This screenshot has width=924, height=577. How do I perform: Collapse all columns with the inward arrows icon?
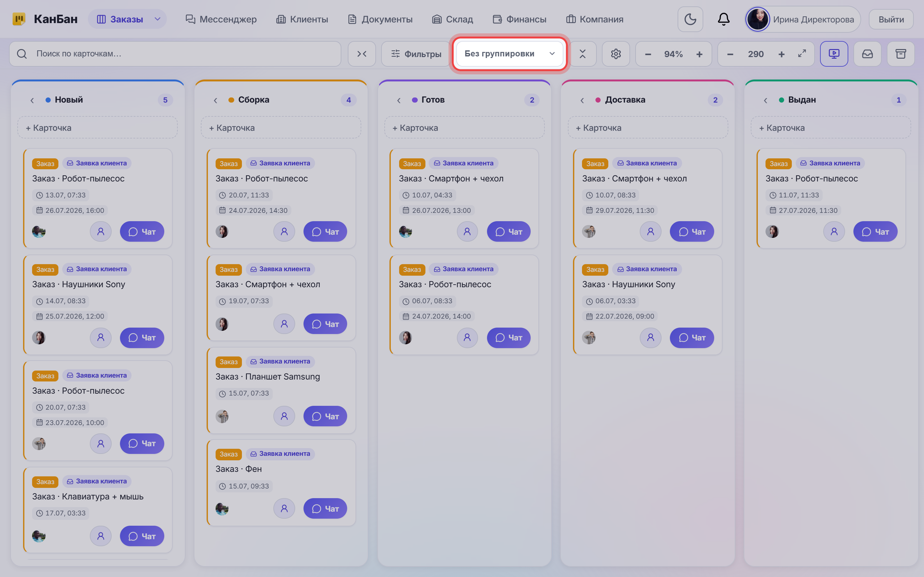pos(362,54)
